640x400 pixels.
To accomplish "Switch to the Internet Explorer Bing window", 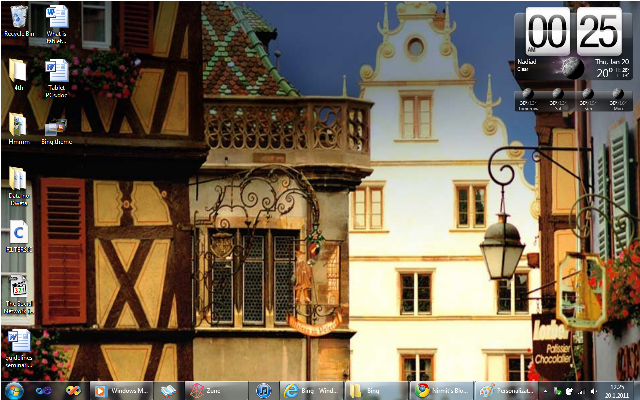I will (x=310, y=390).
